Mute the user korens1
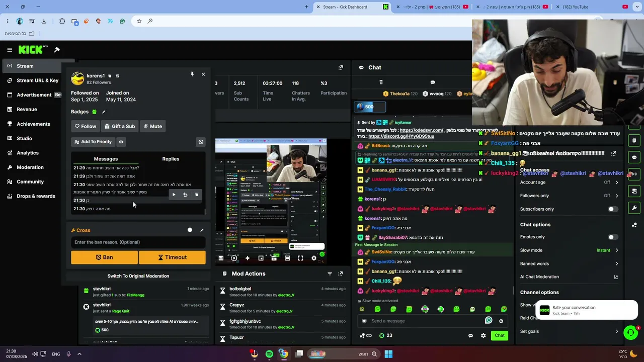This screenshot has height=362, width=644. coord(152,126)
